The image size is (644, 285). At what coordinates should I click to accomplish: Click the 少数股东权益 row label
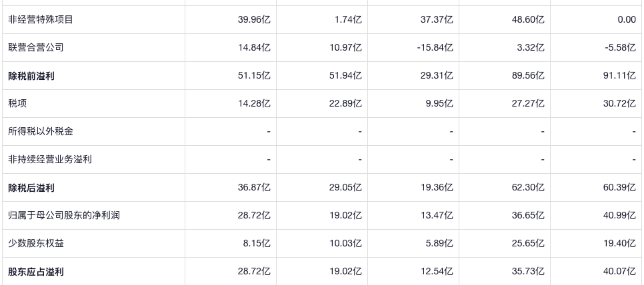[36, 244]
